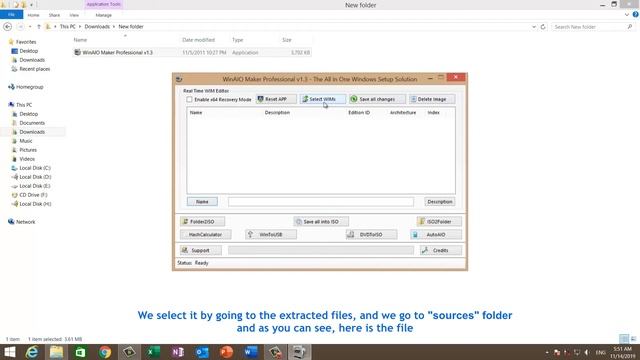This screenshot has height=360, width=640.
Task: Click the Edition ID column header
Action: [x=359, y=113]
